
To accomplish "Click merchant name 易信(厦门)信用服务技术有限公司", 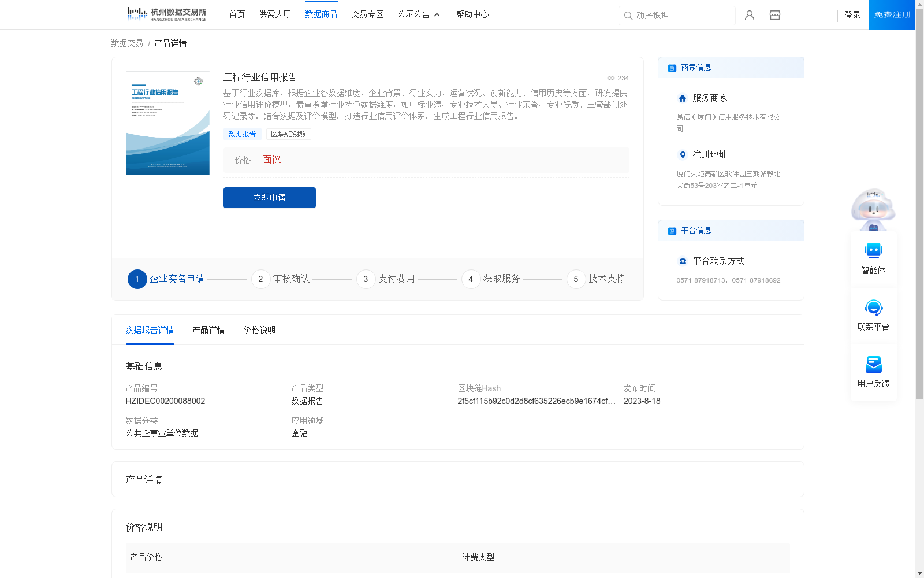I will pyautogui.click(x=728, y=123).
